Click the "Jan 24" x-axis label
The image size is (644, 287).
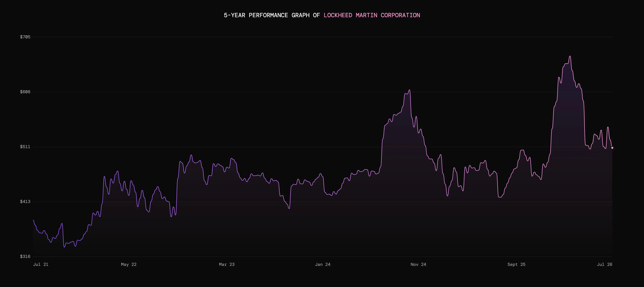[x=323, y=265]
